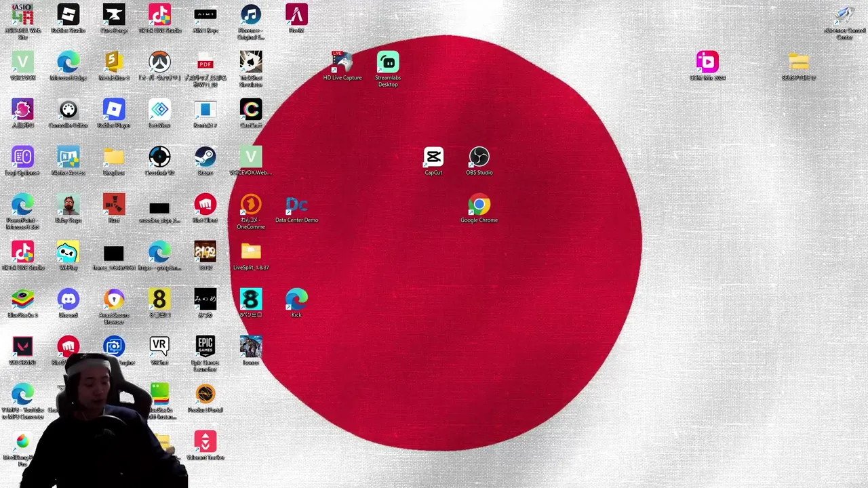Image resolution: width=868 pixels, height=488 pixels.
Task: Launch the Native Access icon
Action: (x=68, y=157)
